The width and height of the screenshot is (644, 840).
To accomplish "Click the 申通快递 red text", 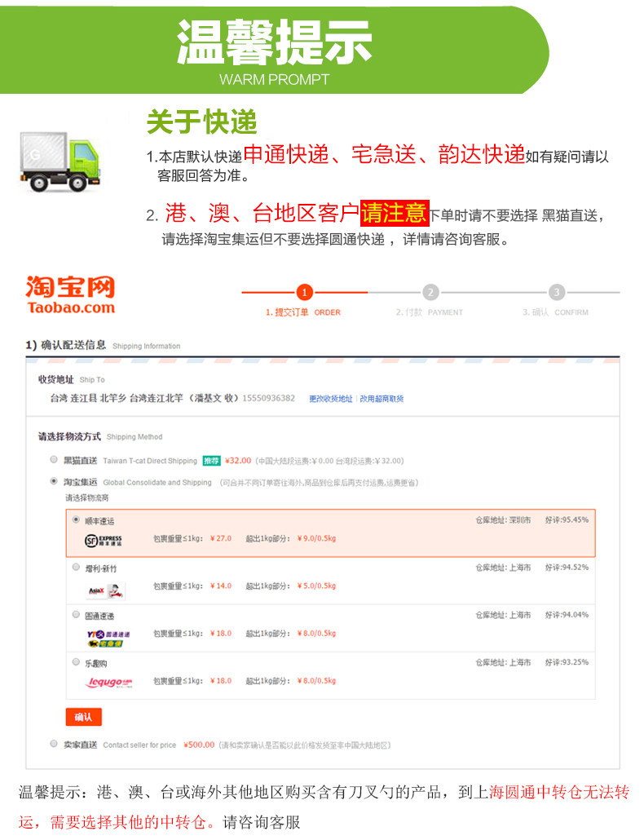I will click(x=286, y=154).
